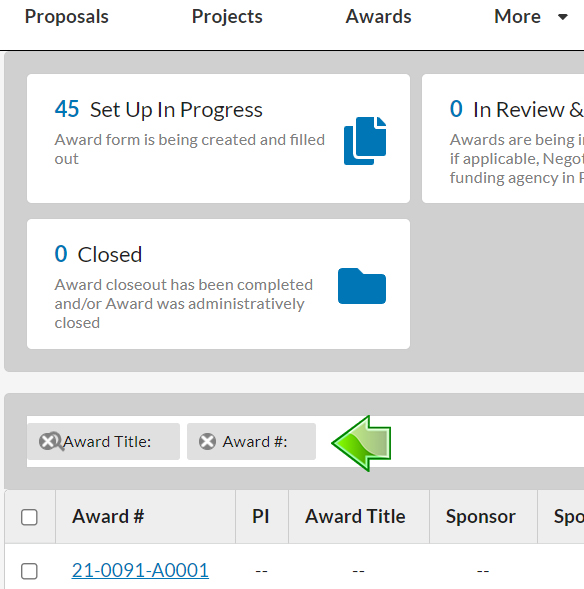Remove the Award # filter chip
The image size is (584, 589).
point(207,441)
